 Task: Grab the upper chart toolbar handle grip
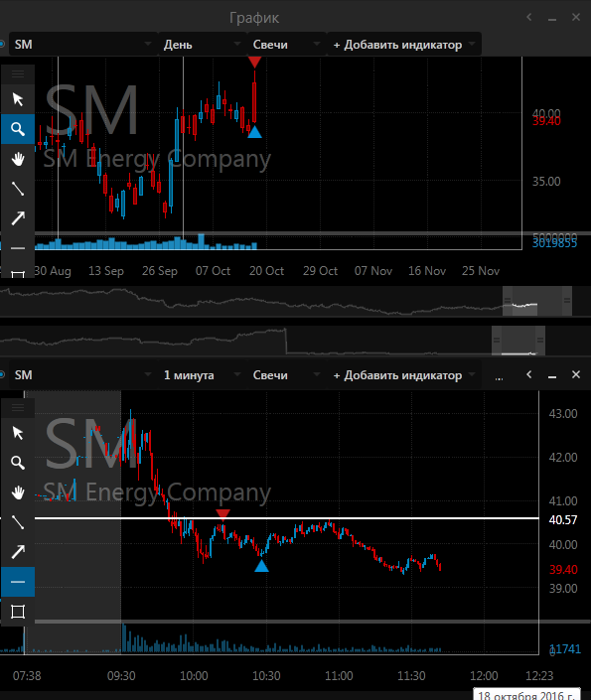[18, 74]
